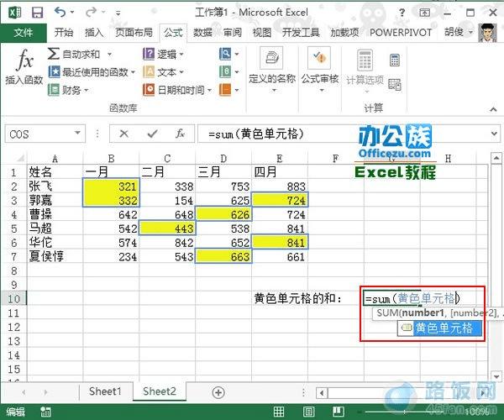
Task: Click yellow cell containing 321
Action: pos(111,186)
